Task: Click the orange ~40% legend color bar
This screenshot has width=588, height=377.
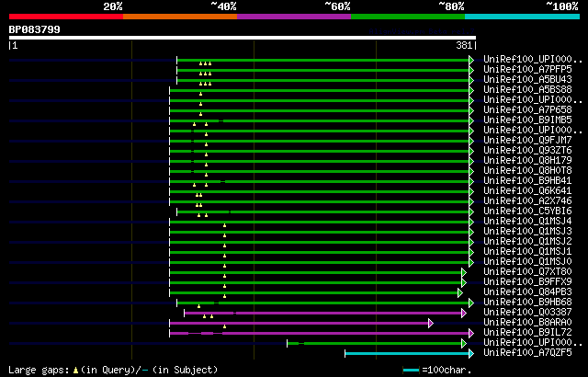Action: [180, 17]
